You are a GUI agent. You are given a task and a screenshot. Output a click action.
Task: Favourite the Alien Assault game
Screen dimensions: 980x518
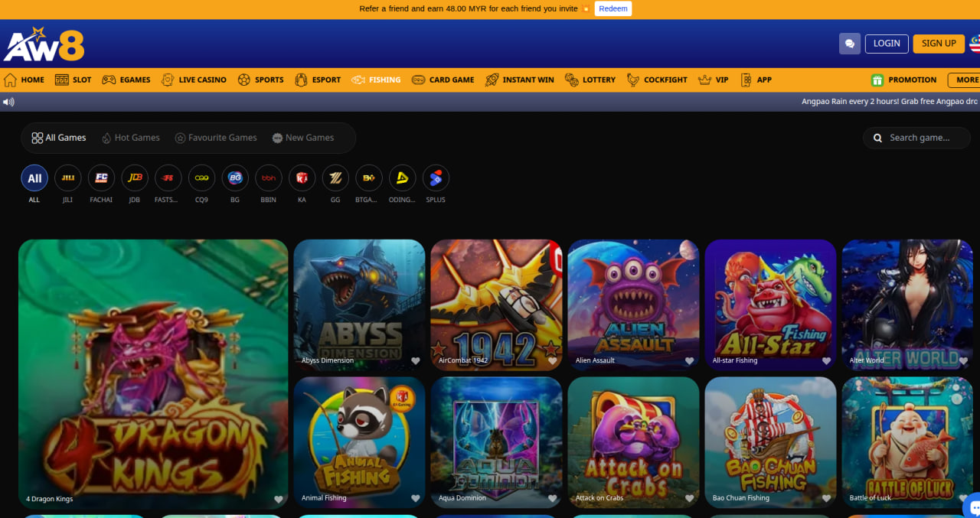(x=690, y=361)
